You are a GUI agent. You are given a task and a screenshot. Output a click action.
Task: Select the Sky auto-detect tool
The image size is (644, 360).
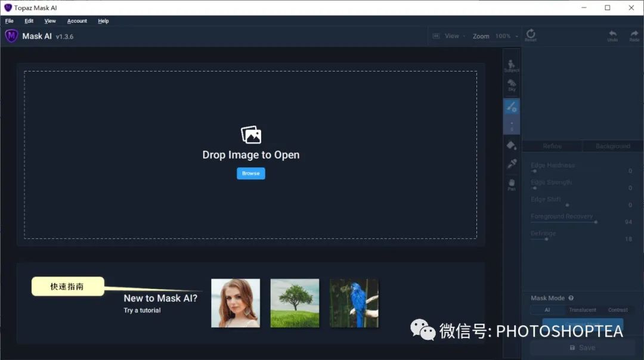[512, 85]
